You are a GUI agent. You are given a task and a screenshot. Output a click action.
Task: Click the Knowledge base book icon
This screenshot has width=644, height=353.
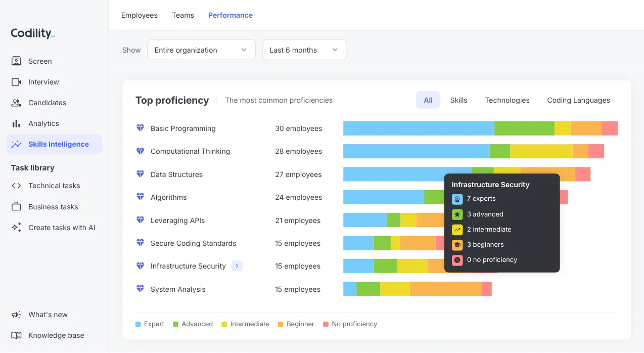(x=16, y=335)
